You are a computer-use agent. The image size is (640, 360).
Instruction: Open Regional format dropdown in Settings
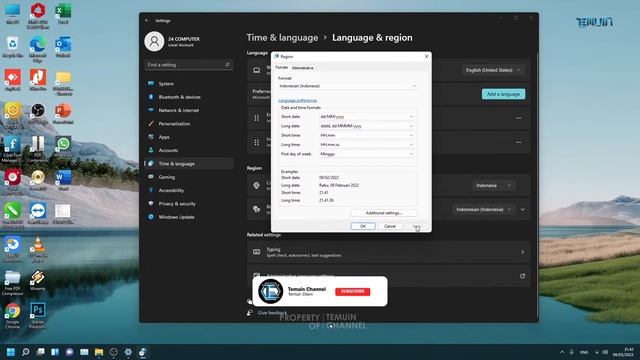point(484,209)
